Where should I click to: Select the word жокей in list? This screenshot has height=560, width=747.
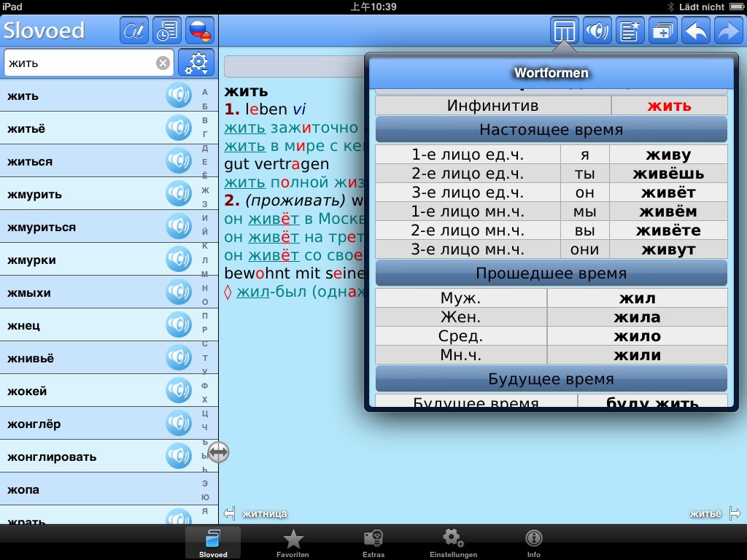pyautogui.click(x=27, y=392)
